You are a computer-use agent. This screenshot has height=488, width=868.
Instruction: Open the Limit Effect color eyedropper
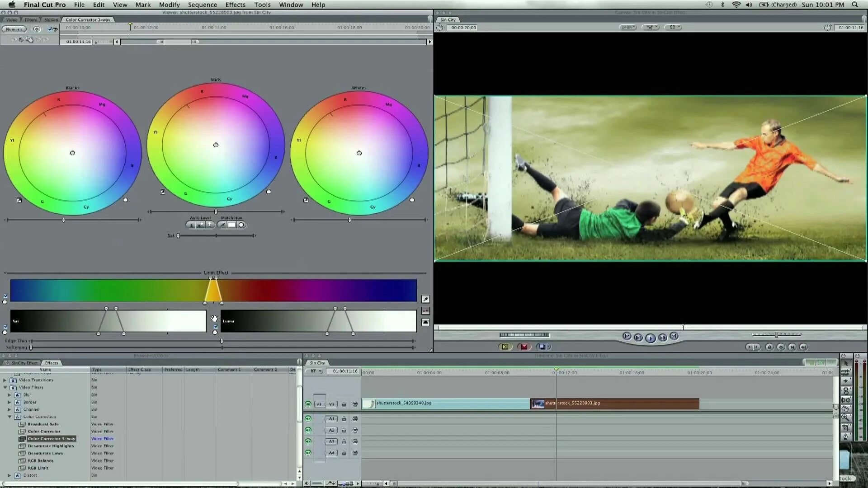pyautogui.click(x=425, y=299)
